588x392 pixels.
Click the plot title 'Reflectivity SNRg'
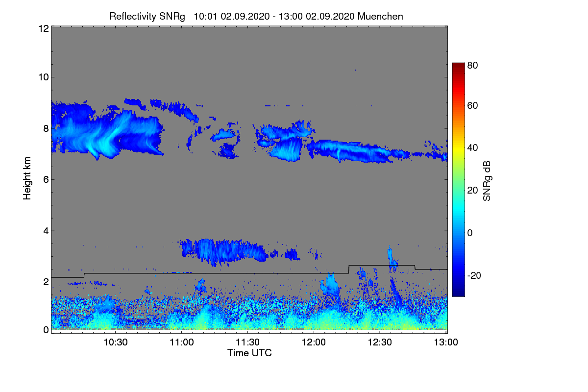pos(147,16)
